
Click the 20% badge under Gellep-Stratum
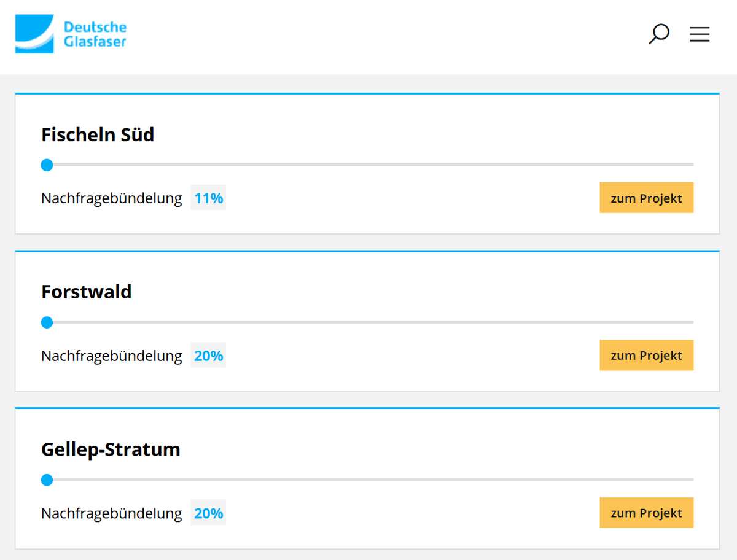coord(208,513)
